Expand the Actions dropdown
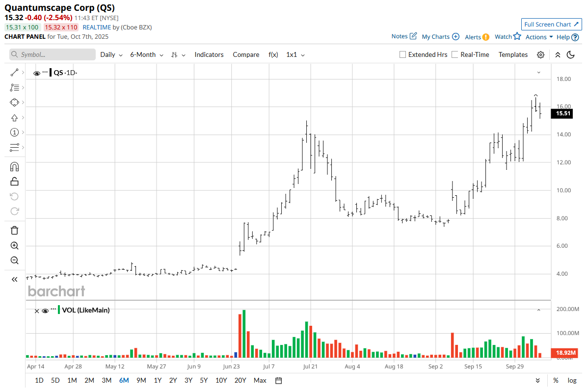588x392 pixels. tap(539, 37)
